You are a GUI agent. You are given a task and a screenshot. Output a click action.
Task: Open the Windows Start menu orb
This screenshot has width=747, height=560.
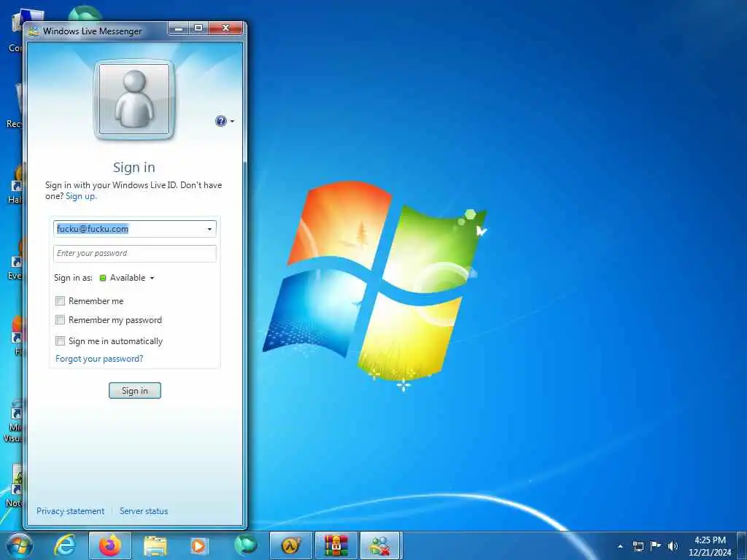coord(19,545)
